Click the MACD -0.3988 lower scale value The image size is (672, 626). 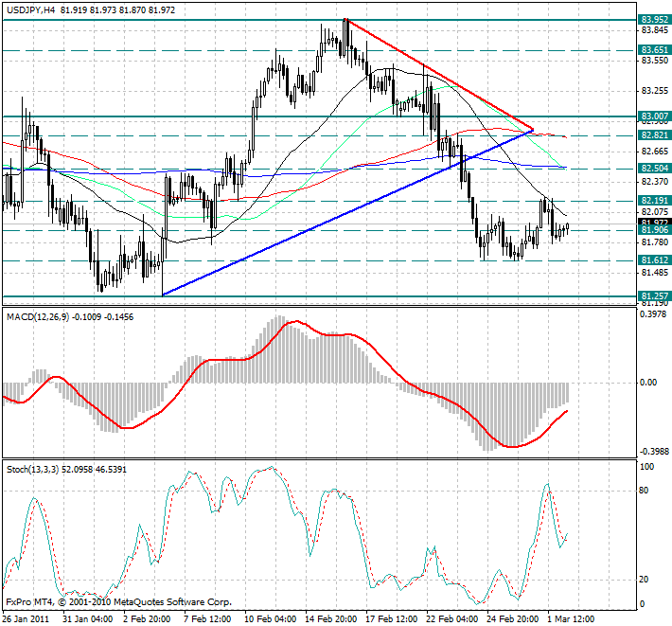coord(654,452)
